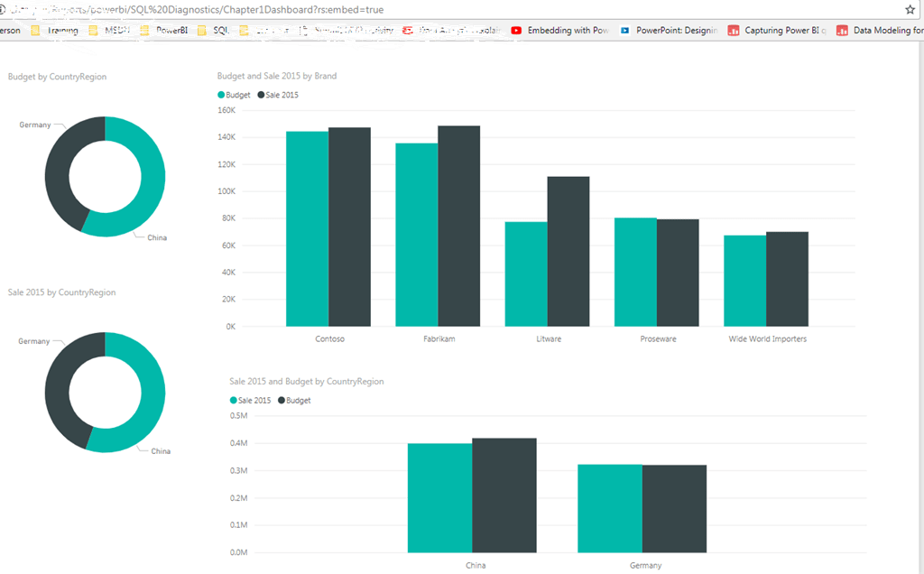Click the teal Sale 2015 color swatch
Image resolution: width=924 pixels, height=574 pixels.
coord(232,399)
